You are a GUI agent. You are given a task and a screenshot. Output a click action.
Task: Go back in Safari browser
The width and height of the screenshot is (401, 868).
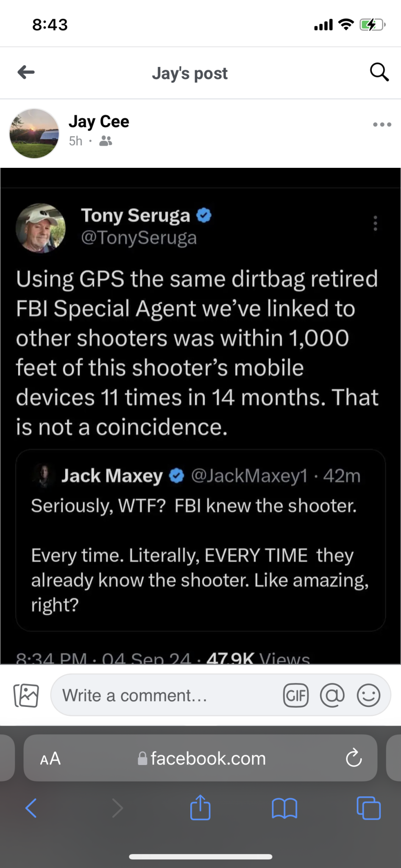point(31,808)
